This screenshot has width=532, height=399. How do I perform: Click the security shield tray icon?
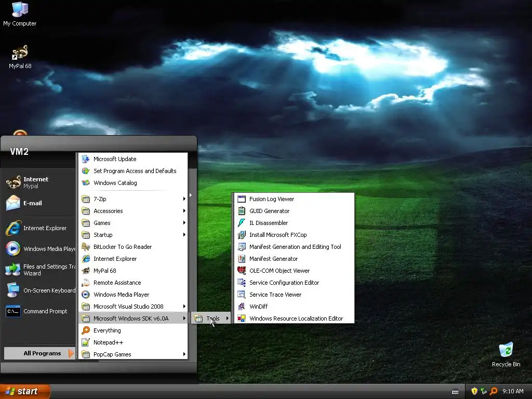click(x=474, y=391)
